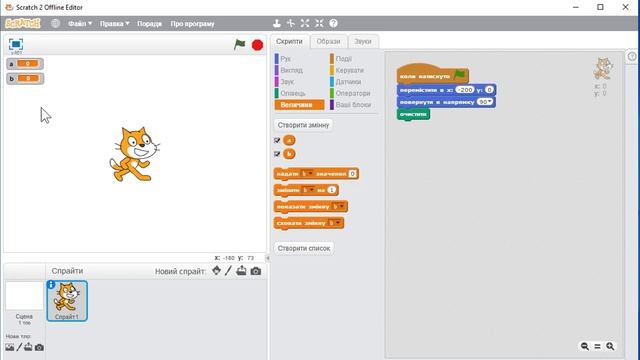Viewport: 640px width, 360px height.
Task: Select the Величини block category
Action: [x=300, y=105]
